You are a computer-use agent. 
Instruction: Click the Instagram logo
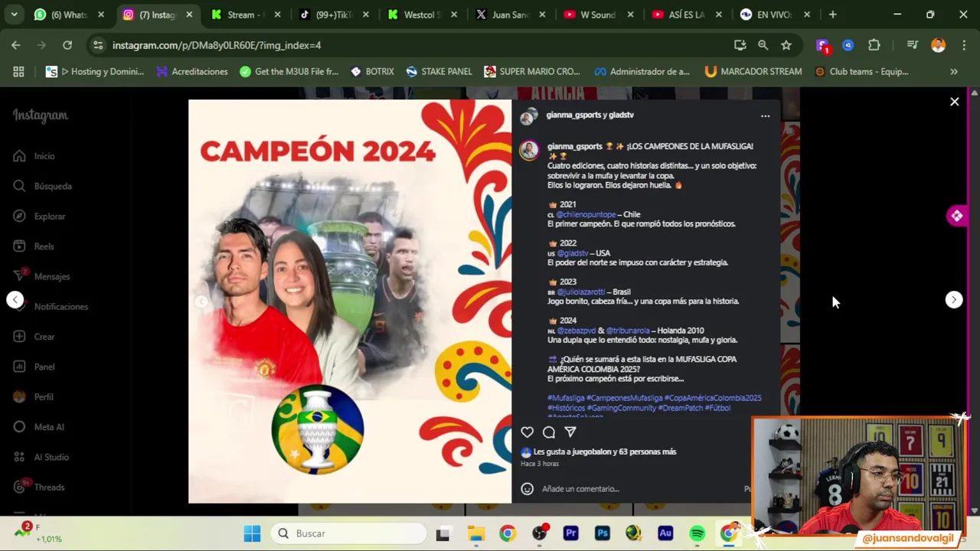click(41, 116)
